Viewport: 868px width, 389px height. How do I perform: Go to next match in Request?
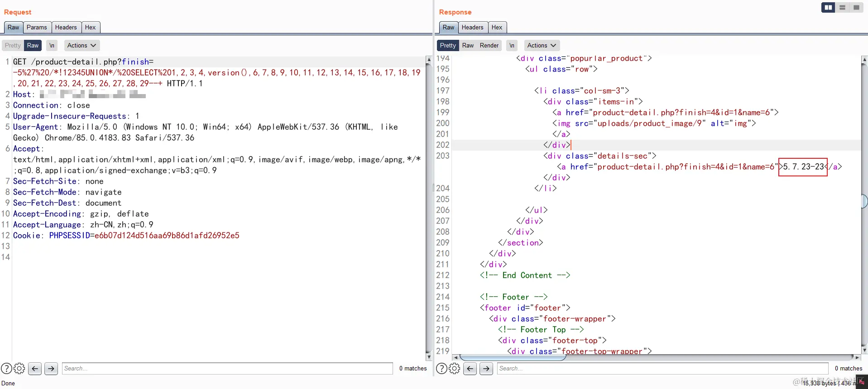pos(51,369)
